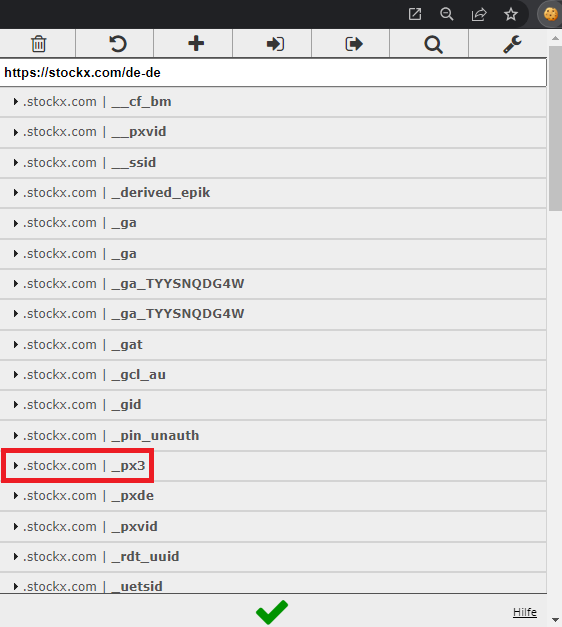The width and height of the screenshot is (562, 627).
Task: Open page in new window icon
Action: [x=415, y=14]
